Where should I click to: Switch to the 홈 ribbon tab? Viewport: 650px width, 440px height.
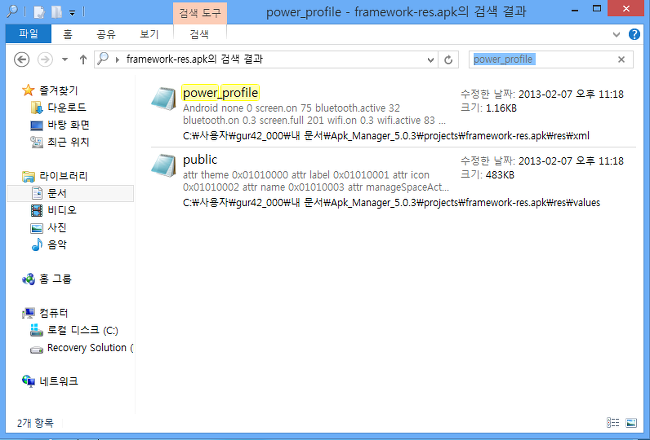click(x=68, y=34)
